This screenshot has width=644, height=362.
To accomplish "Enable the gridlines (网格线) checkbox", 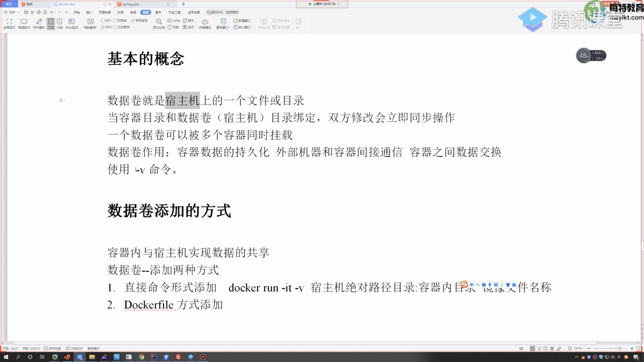I will 115,21.
